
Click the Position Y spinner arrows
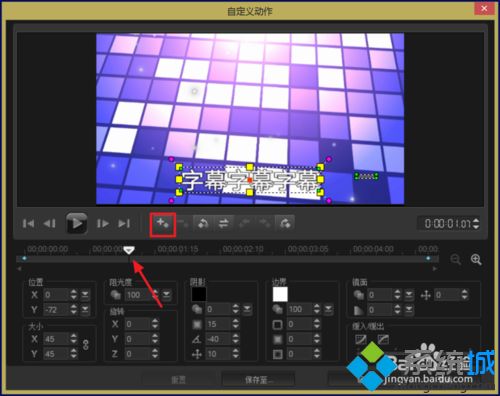(74, 310)
